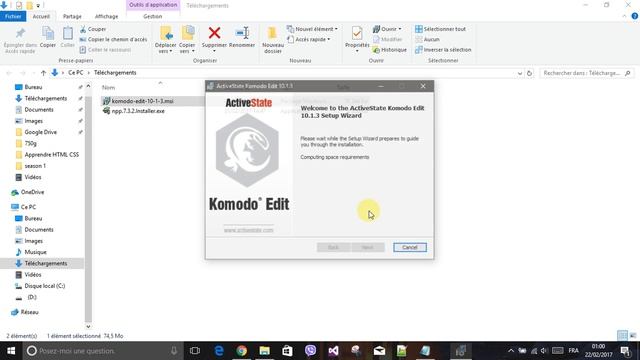Click the FRA language indicator
Image resolution: width=640 pixels, height=360 pixels.
click(573, 351)
